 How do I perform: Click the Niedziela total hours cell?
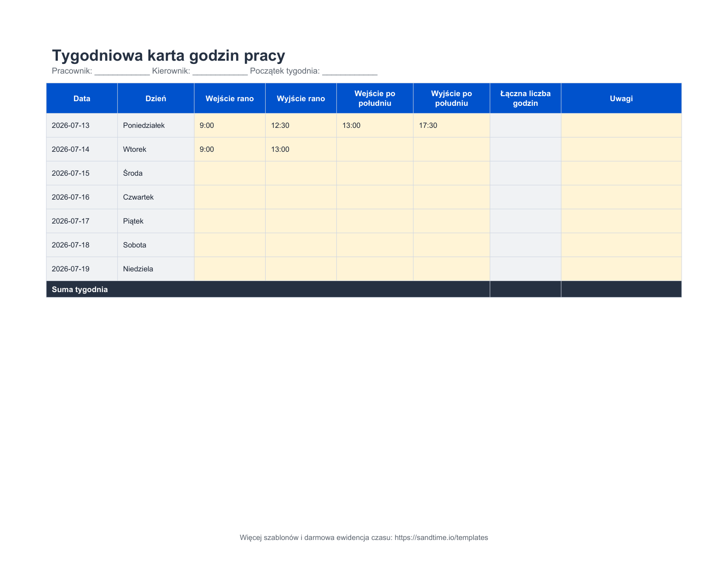[525, 269]
